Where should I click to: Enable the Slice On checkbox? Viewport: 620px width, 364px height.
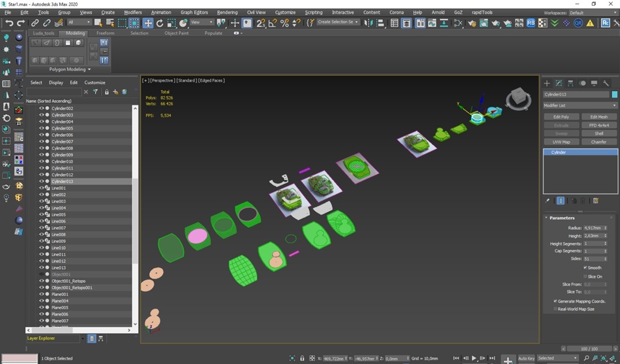point(585,276)
